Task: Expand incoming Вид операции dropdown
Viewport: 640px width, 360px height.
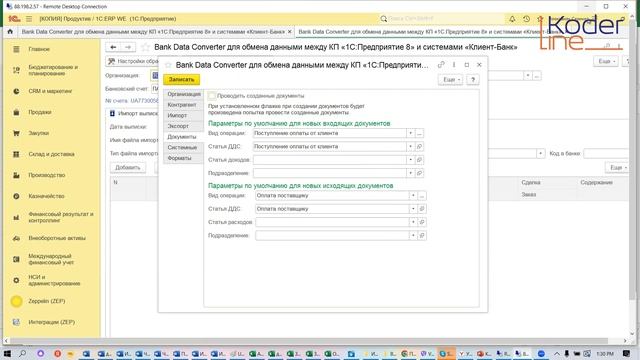Action: tap(411, 133)
